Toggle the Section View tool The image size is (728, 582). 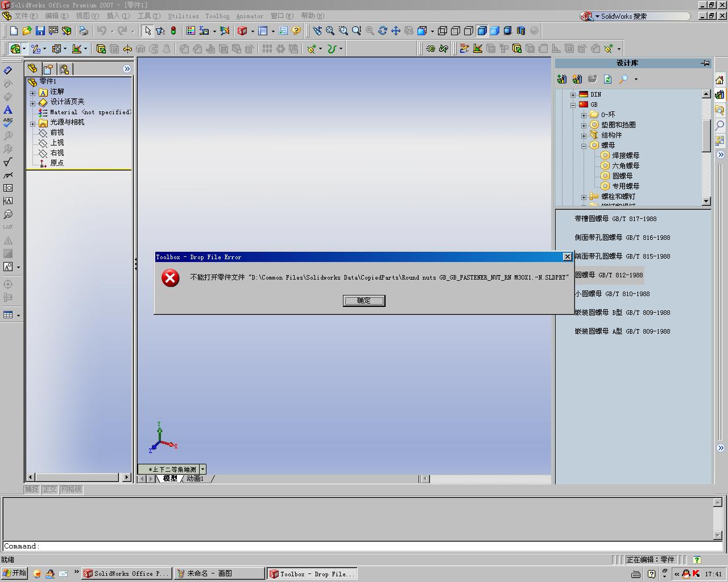pyautogui.click(x=521, y=31)
